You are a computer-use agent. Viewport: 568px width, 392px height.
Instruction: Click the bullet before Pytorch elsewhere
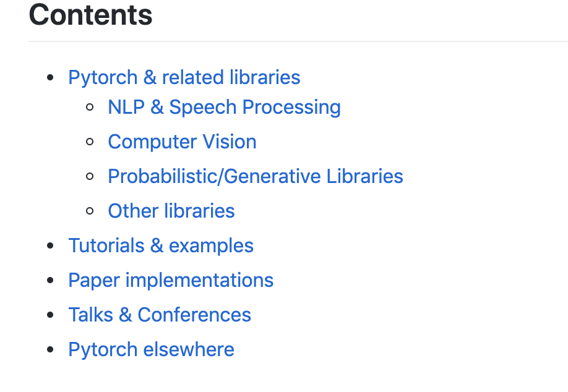pyautogui.click(x=51, y=350)
